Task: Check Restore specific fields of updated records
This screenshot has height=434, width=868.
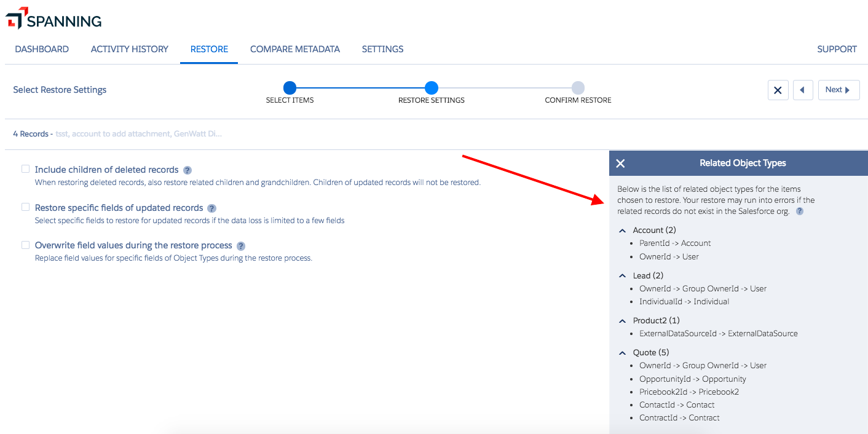Action: (x=26, y=207)
